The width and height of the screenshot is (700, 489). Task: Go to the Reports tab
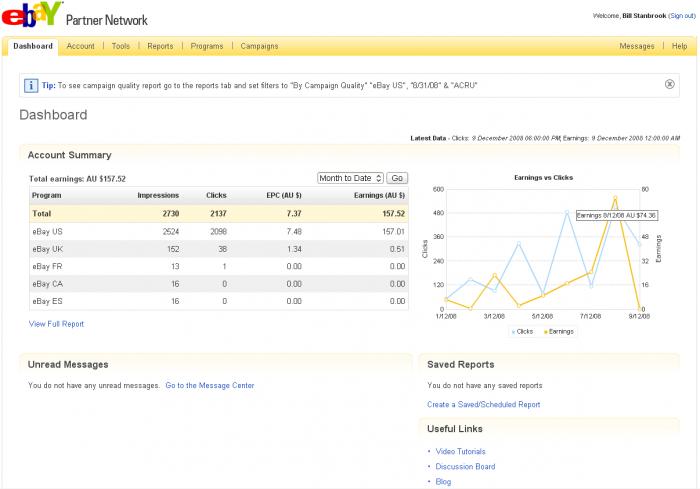(160, 46)
